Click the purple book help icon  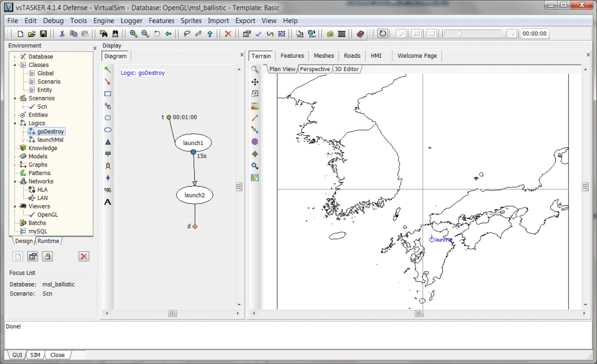point(361,34)
